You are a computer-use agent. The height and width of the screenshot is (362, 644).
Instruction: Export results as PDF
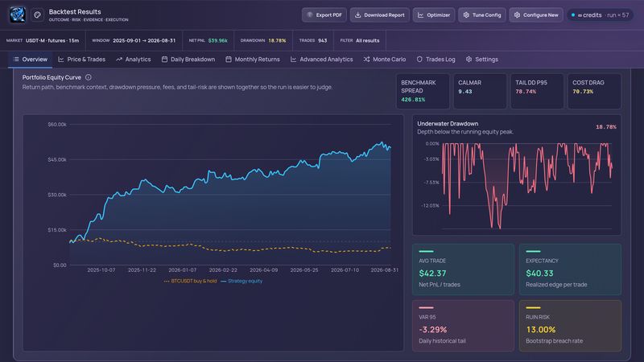(x=324, y=14)
